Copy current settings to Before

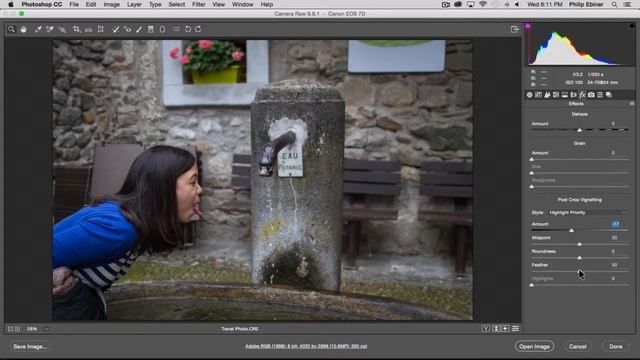click(505, 329)
